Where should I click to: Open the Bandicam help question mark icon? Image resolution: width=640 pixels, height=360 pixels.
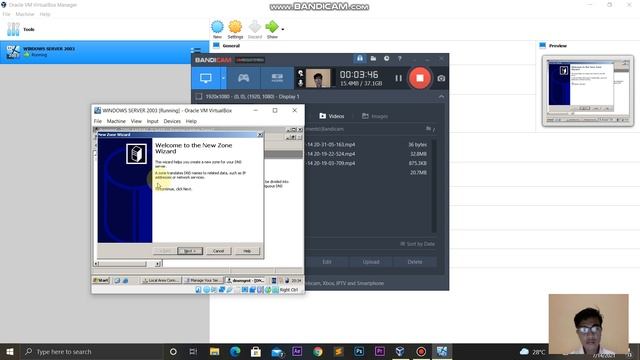[x=400, y=58]
